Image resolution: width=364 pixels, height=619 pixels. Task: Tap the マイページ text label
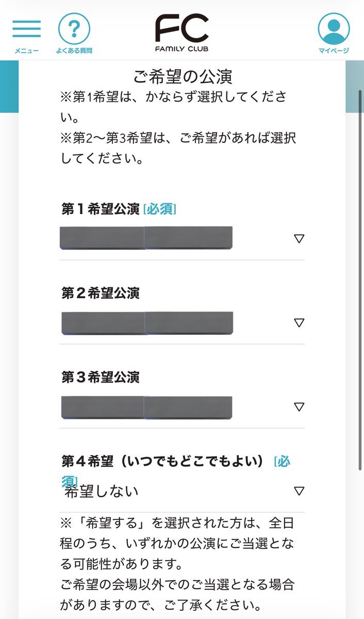coord(334,51)
